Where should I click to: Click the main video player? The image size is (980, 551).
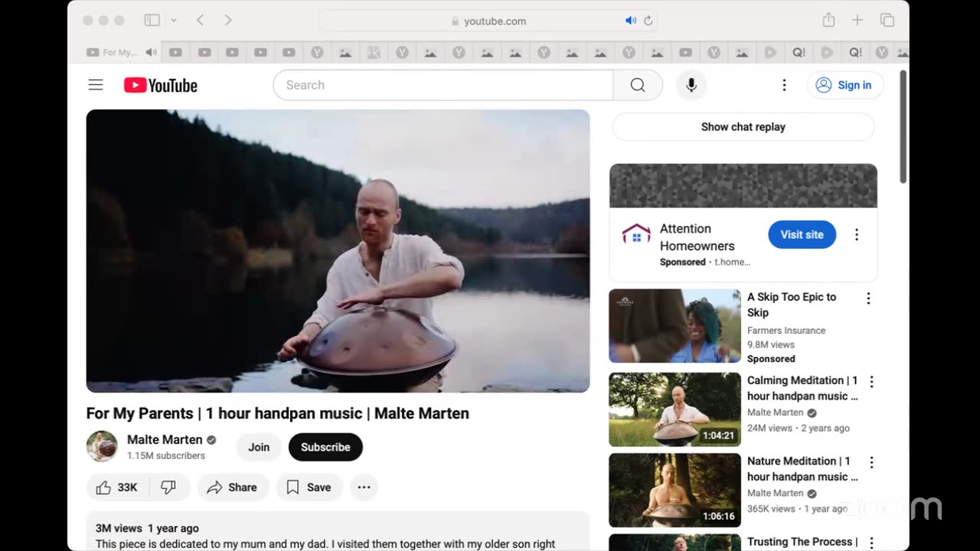pyautogui.click(x=338, y=251)
